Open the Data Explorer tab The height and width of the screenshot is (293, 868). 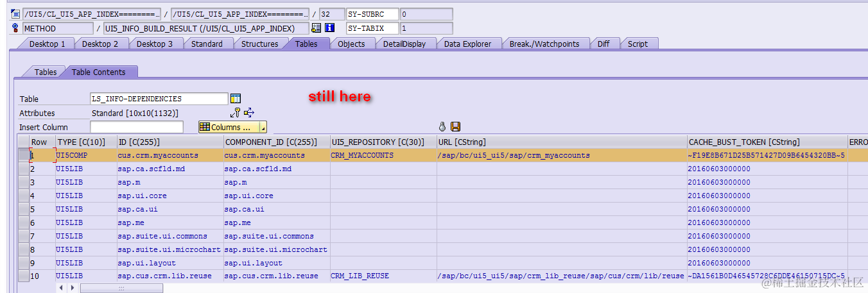pos(467,44)
